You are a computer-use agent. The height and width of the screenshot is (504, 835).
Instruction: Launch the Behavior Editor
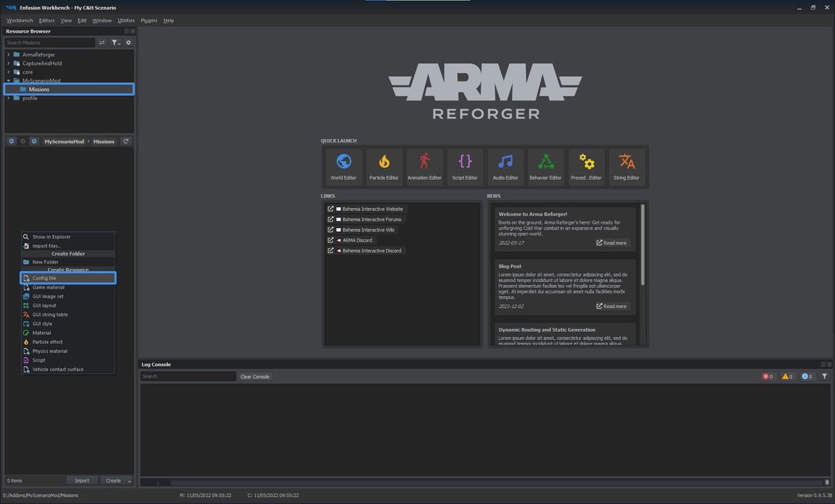(x=546, y=166)
